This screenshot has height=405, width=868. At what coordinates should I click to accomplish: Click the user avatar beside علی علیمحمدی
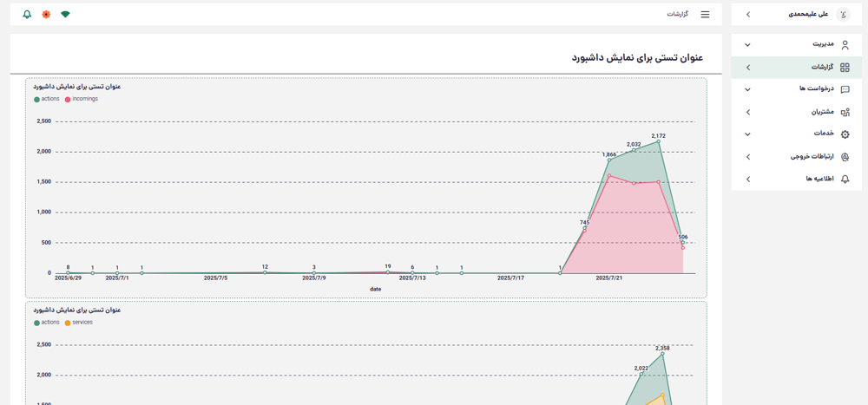pyautogui.click(x=843, y=14)
